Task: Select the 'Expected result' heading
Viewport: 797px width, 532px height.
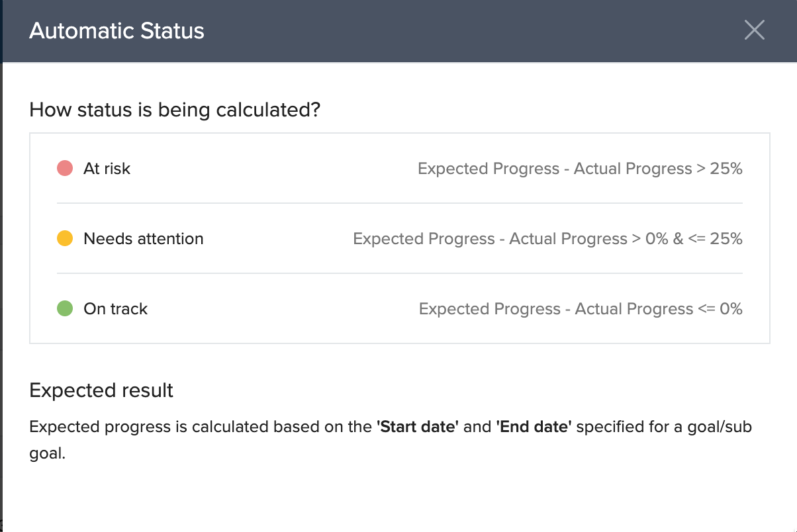Action: (101, 390)
